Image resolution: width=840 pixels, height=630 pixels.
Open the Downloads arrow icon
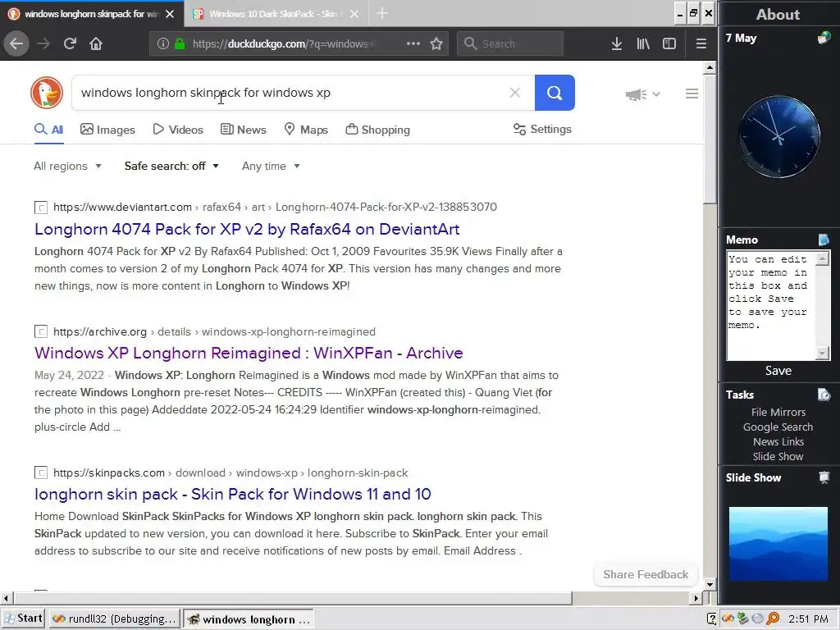coord(617,43)
